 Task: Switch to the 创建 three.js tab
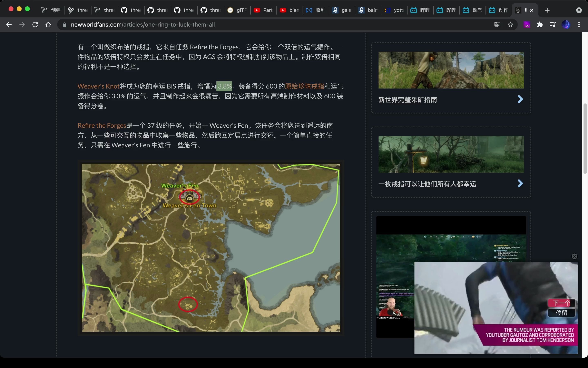pos(51,10)
